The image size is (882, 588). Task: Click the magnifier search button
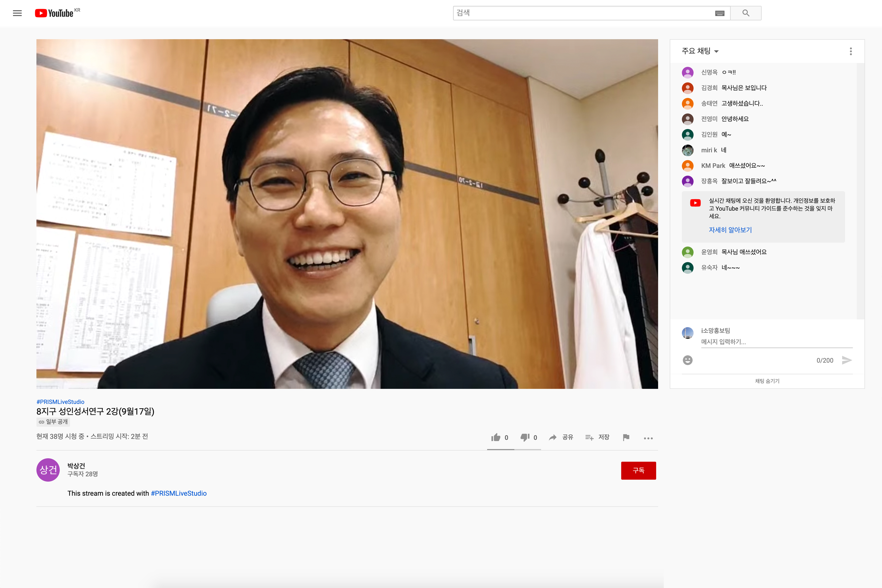[746, 13]
